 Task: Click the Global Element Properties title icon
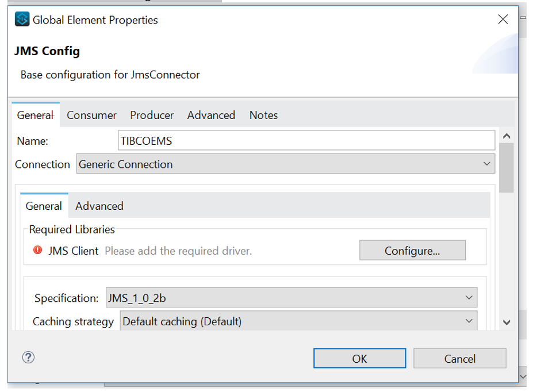pyautogui.click(x=22, y=20)
